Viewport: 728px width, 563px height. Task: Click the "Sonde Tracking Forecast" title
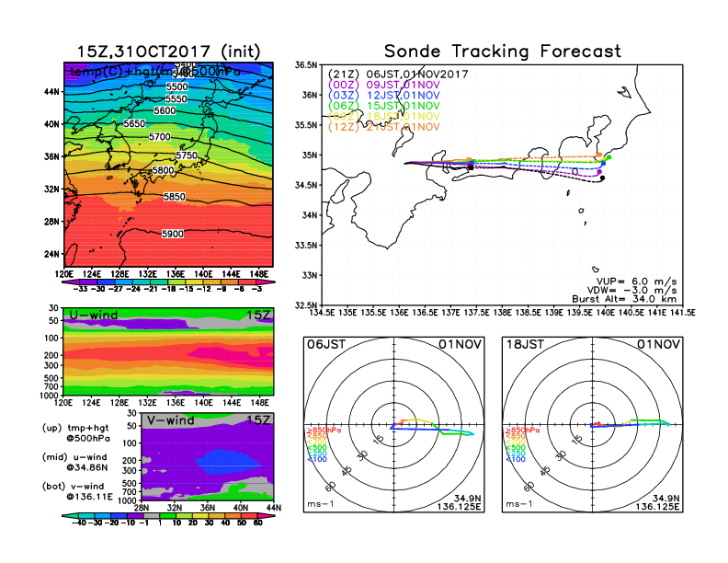pyautogui.click(x=503, y=51)
